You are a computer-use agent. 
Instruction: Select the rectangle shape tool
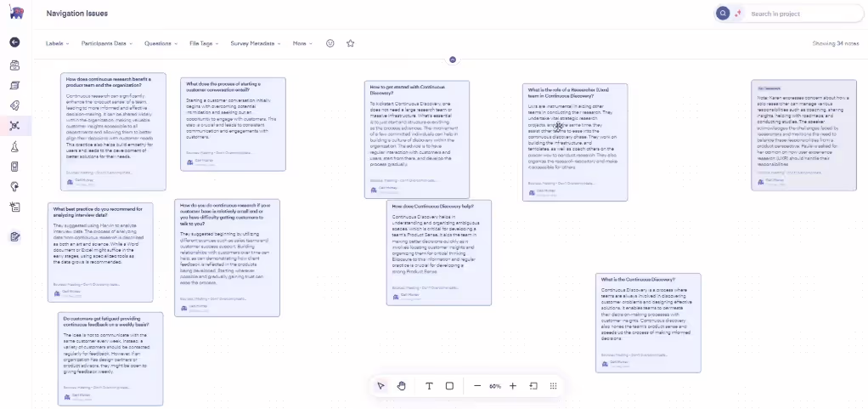click(449, 386)
